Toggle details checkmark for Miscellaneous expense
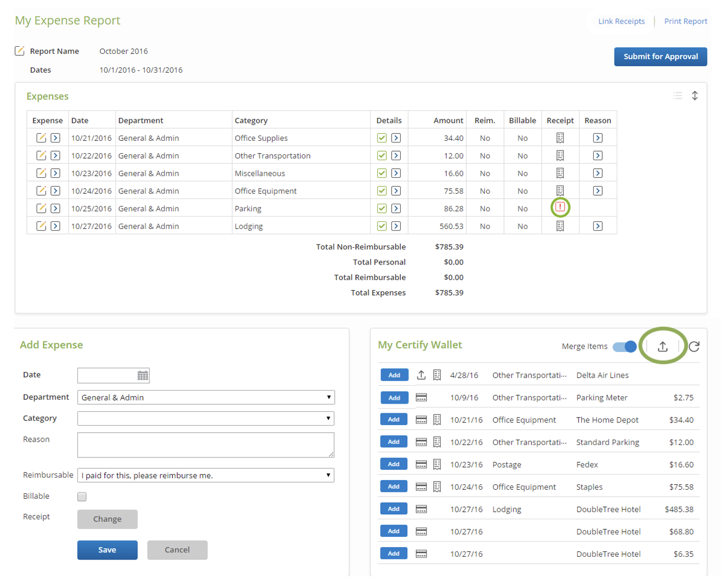The image size is (721, 588). tap(381, 174)
